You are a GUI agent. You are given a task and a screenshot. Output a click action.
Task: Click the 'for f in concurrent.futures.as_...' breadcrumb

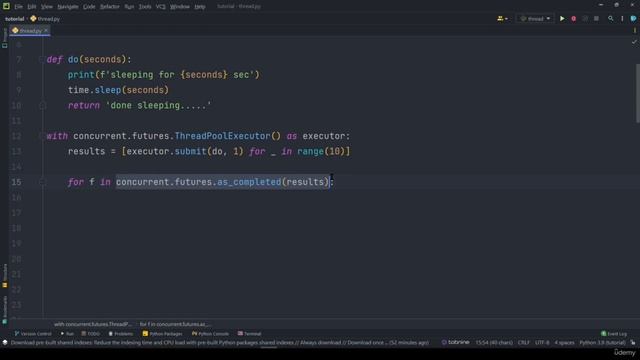click(x=175, y=324)
